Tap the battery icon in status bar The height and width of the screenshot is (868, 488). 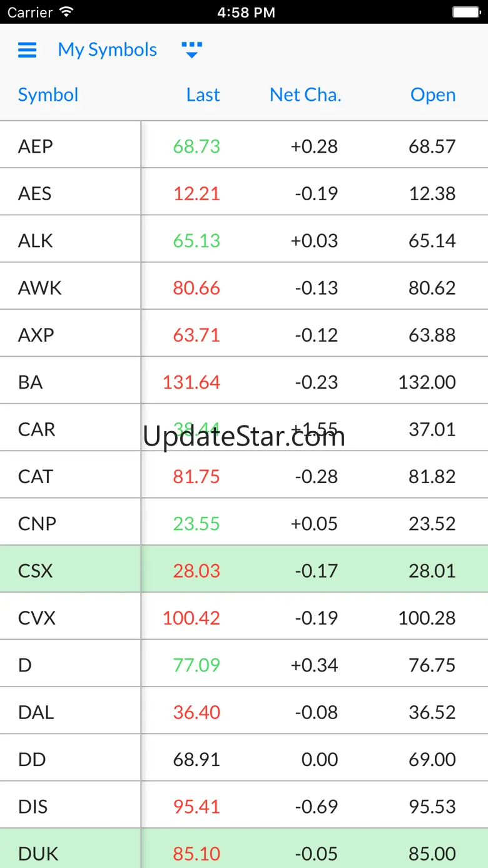pyautogui.click(x=466, y=12)
